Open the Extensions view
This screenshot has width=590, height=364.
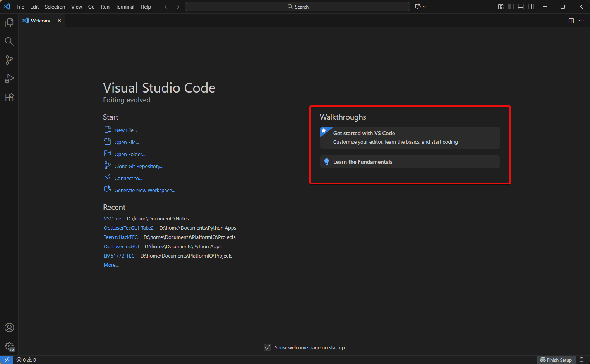tap(9, 97)
